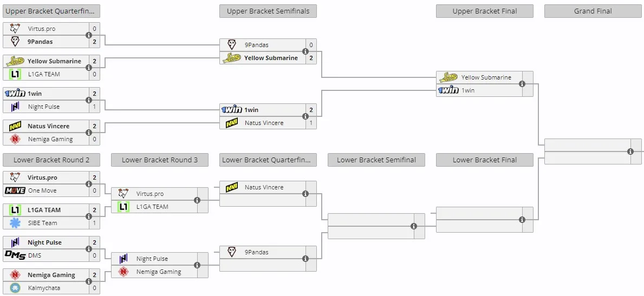
Task: Click Yellow Submarine logo in Upper Bracket Final
Action: (x=448, y=77)
